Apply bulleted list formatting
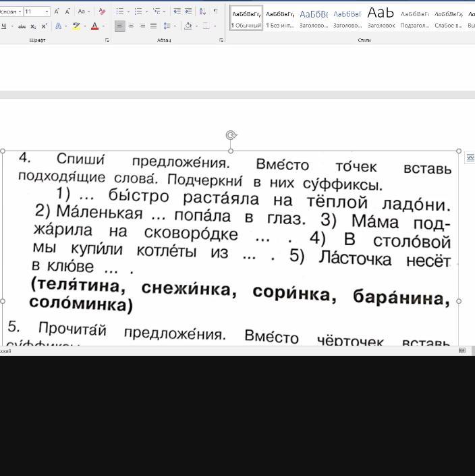475x476 pixels. (120, 11)
